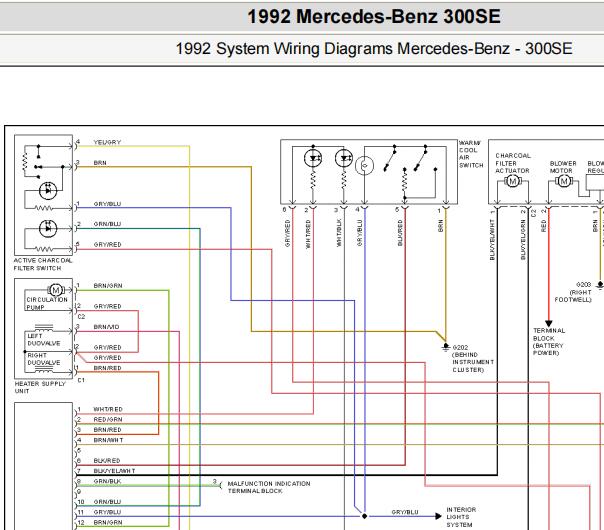
Task: Click the blower motor M symbol
Action: point(564,181)
